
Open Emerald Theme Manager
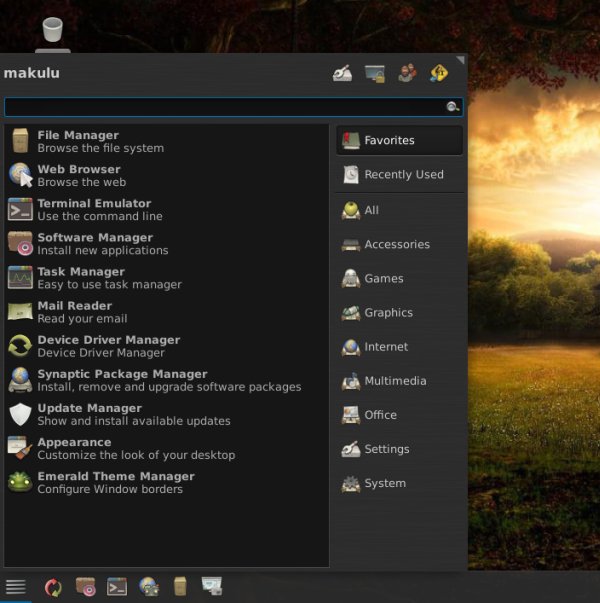pos(115,482)
